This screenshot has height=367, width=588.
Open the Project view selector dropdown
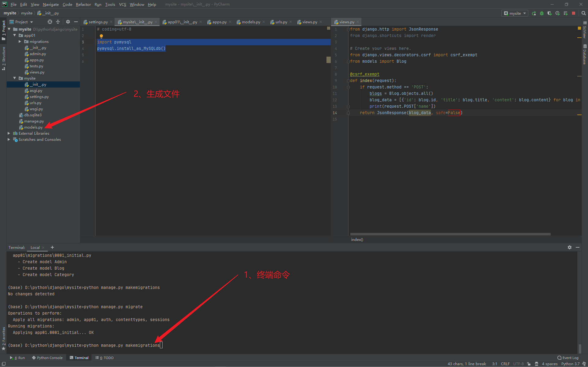(21, 22)
